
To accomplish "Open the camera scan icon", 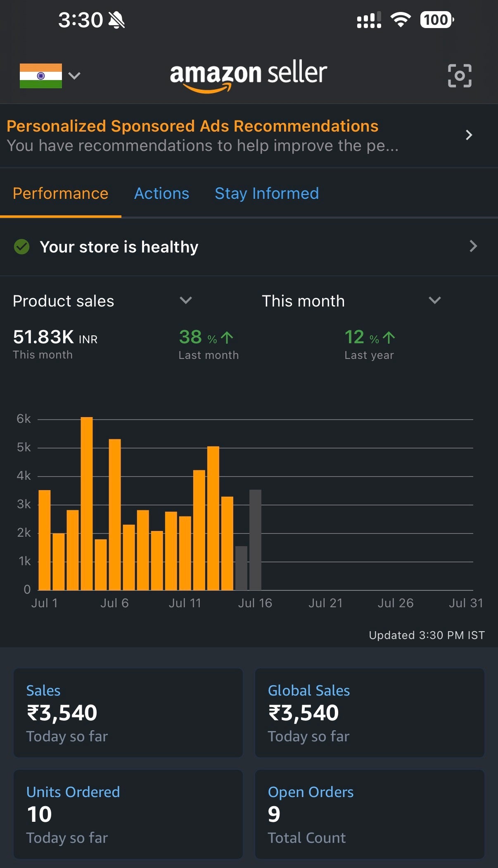I will pyautogui.click(x=460, y=75).
